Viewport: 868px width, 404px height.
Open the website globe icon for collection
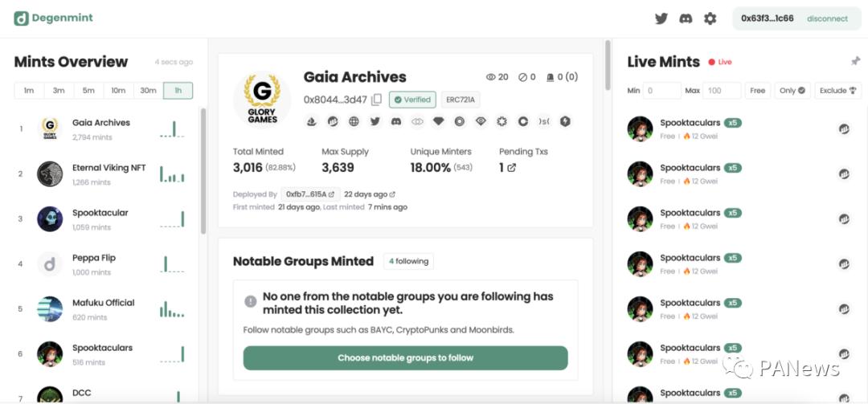tap(354, 121)
